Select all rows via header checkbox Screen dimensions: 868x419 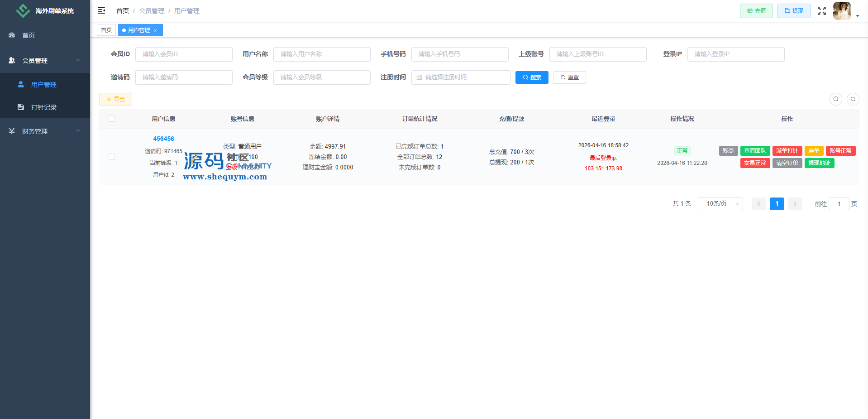point(112,119)
